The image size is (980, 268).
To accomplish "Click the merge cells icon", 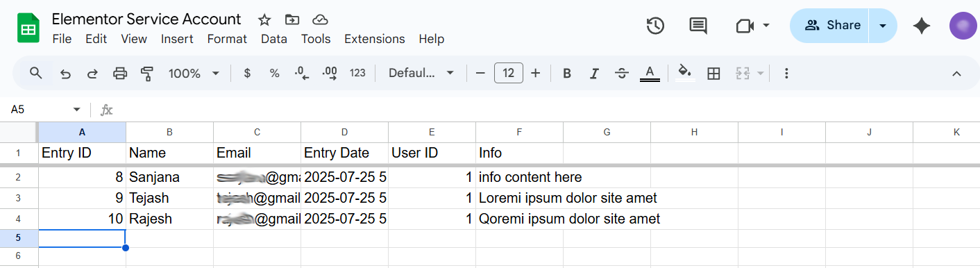I will [743, 73].
